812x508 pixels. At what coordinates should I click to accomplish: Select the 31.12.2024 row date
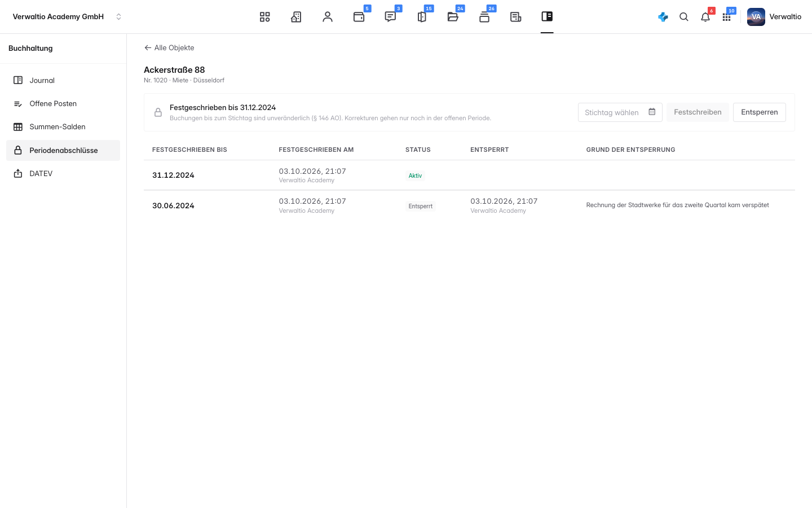173,176
